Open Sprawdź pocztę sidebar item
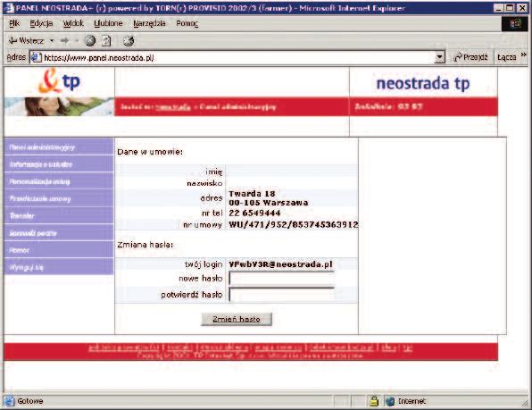Viewport: 532px width, 410px height. tap(59, 233)
